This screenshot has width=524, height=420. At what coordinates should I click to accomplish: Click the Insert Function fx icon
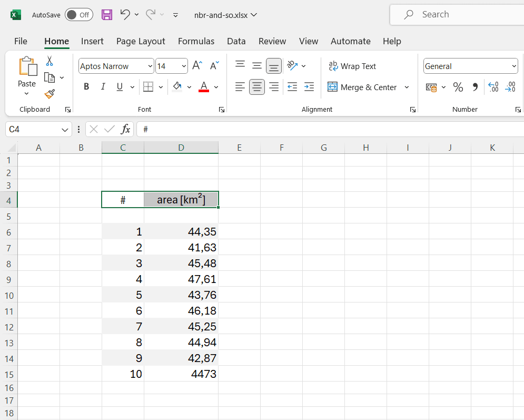126,129
